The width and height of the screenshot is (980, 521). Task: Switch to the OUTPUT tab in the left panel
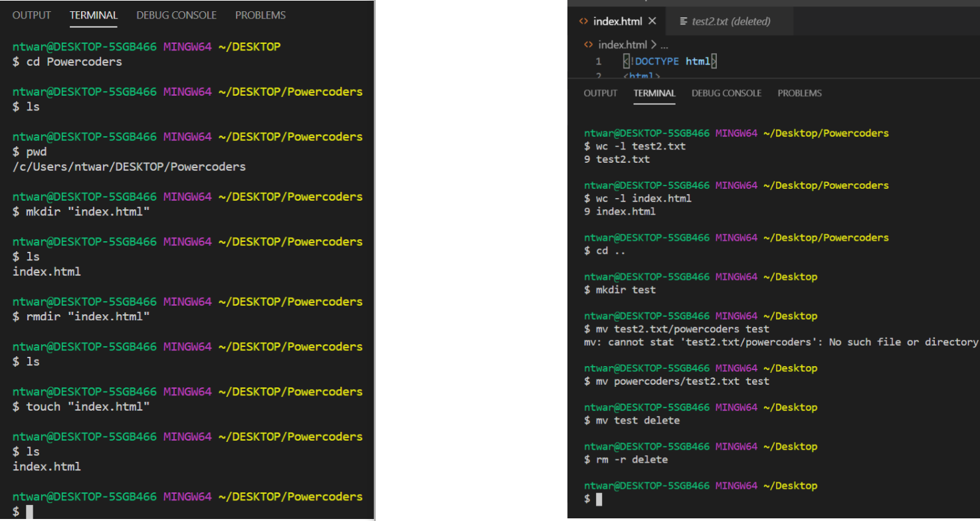[31, 15]
